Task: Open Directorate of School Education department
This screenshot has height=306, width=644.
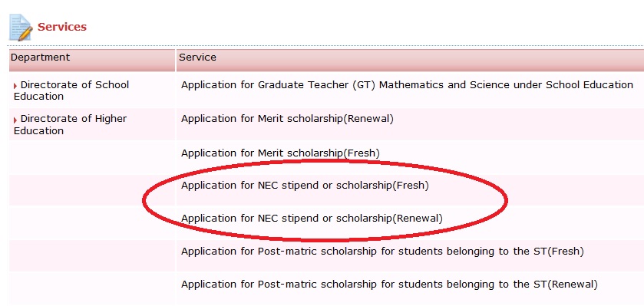Action: tap(71, 90)
